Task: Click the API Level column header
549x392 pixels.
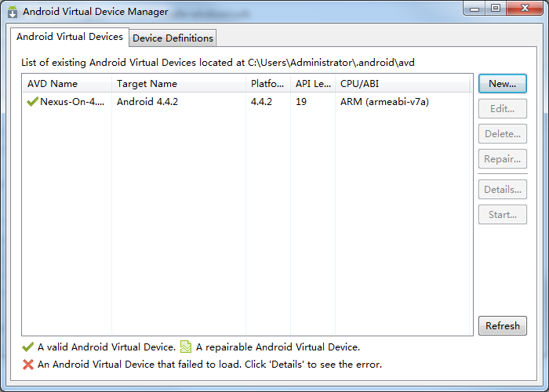Action: tap(313, 84)
